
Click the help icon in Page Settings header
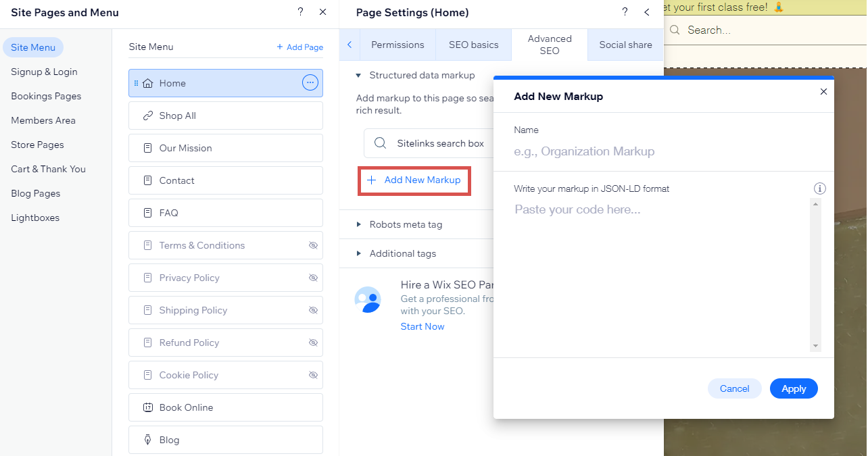click(x=625, y=12)
